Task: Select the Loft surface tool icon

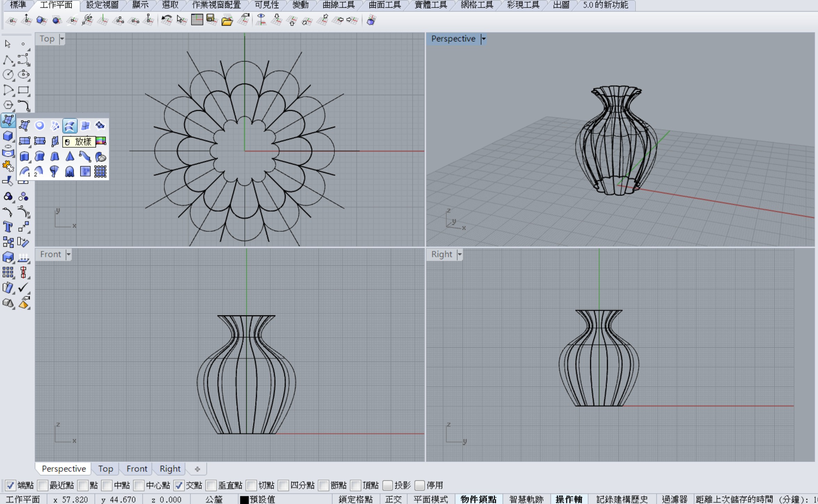Action: 70,125
